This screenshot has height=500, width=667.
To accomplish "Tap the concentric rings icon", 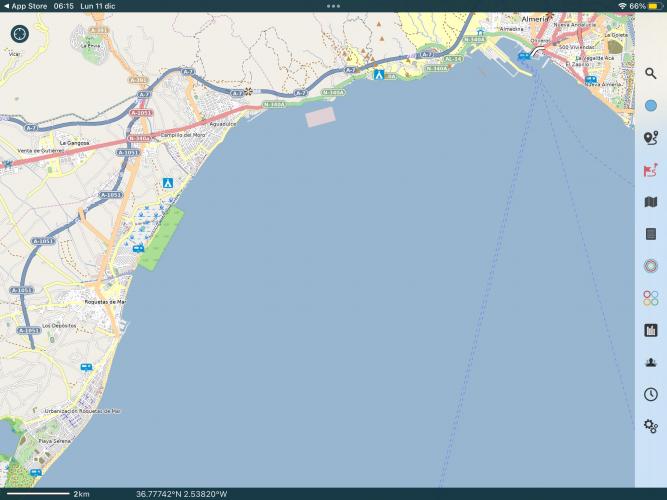I will coord(650,266).
